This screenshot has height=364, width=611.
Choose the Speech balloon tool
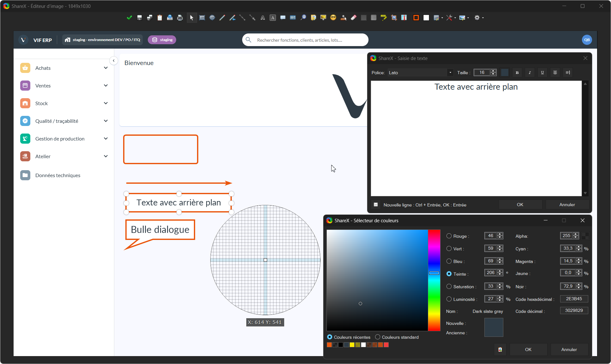click(283, 18)
